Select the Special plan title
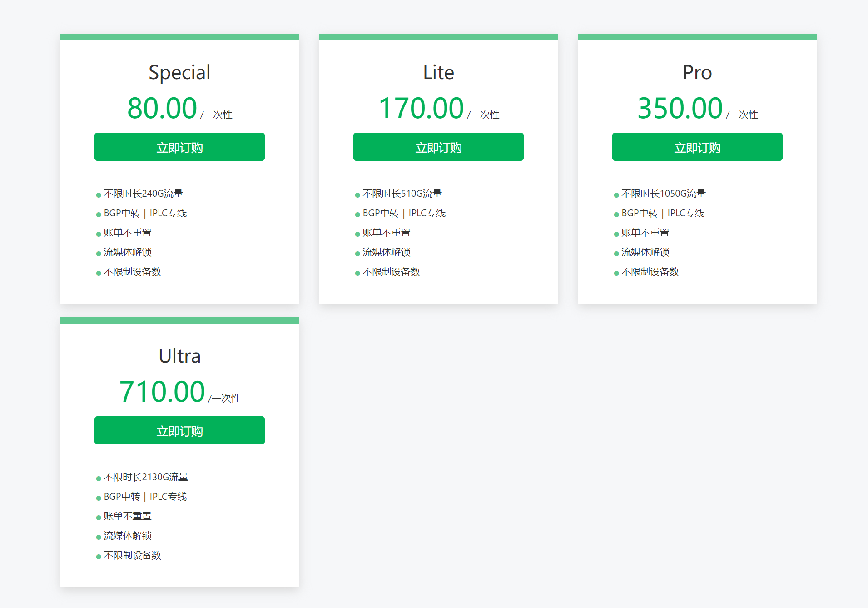Image resolution: width=868 pixels, height=608 pixels. [179, 73]
